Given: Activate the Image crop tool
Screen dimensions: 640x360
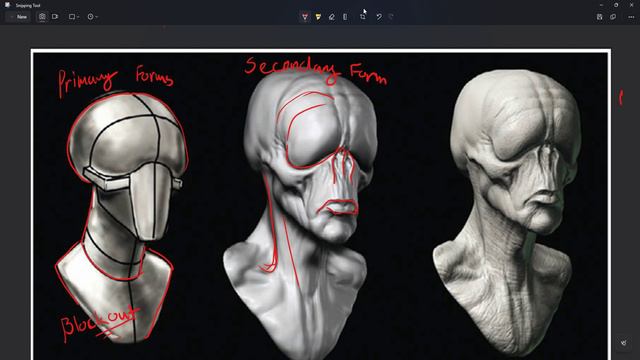Looking at the screenshot, I should (362, 17).
